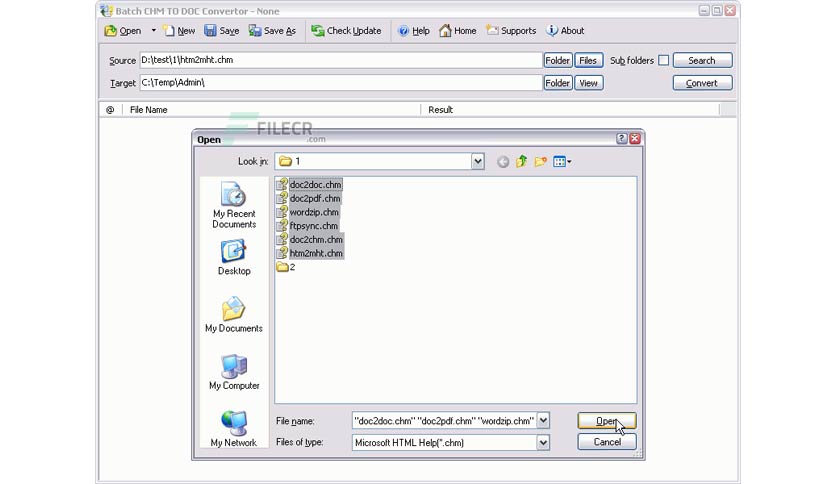836x484 pixels.
Task: Click Check Update in the toolbar
Action: [347, 31]
